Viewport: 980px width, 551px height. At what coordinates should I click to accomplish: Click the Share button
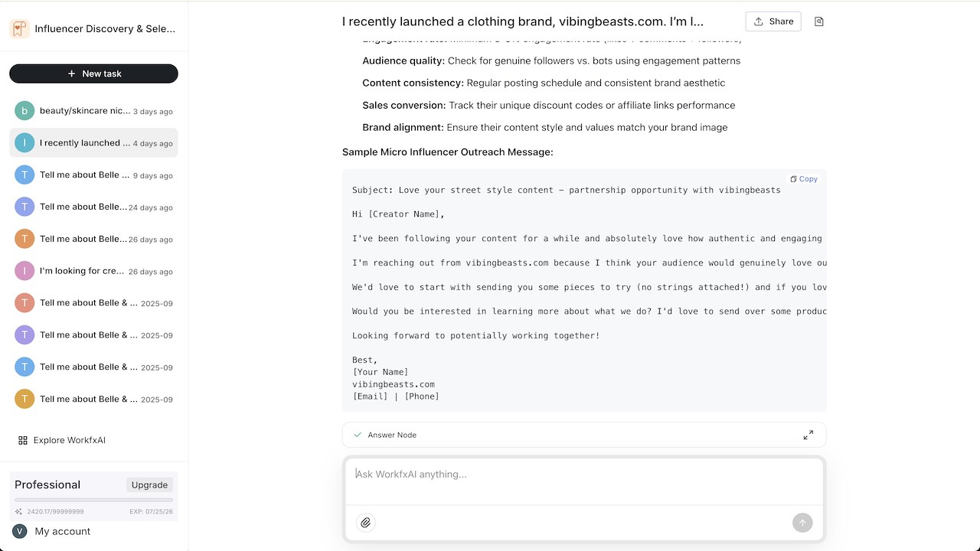[x=773, y=21]
